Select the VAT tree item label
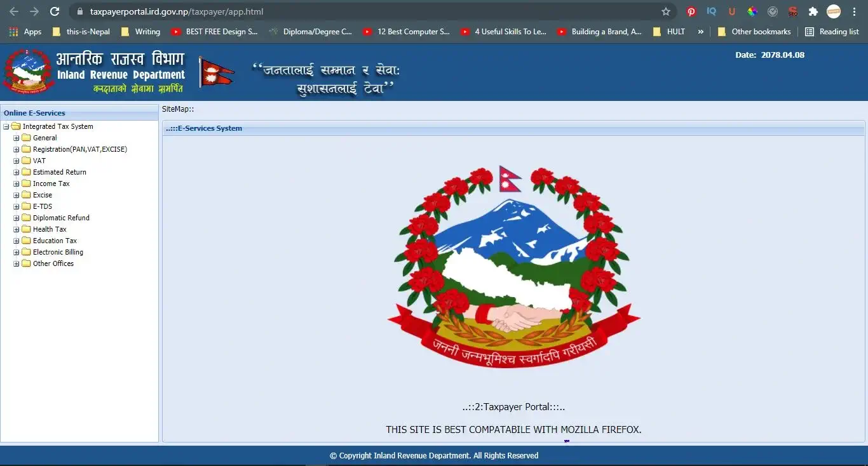The height and width of the screenshot is (466, 868). 39,161
